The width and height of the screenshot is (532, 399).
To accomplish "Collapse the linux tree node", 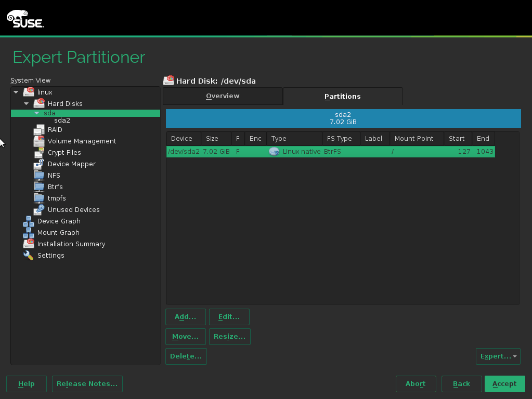I will coord(16,92).
